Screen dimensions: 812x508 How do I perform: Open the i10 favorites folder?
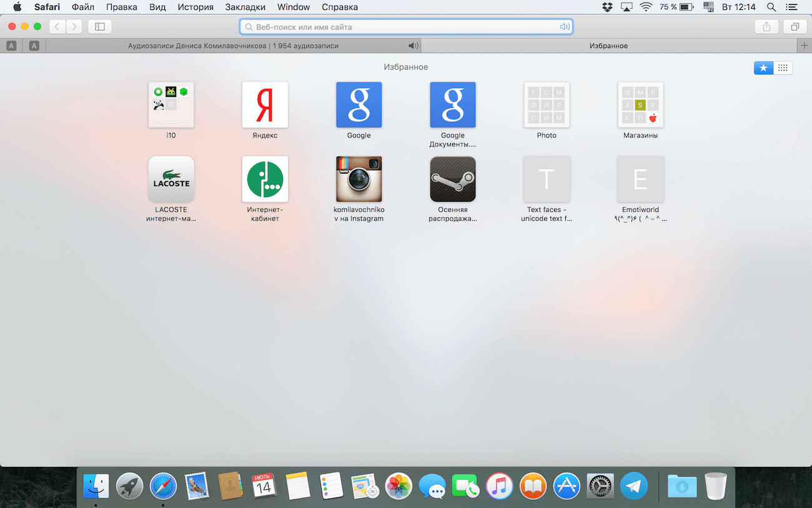click(x=171, y=105)
